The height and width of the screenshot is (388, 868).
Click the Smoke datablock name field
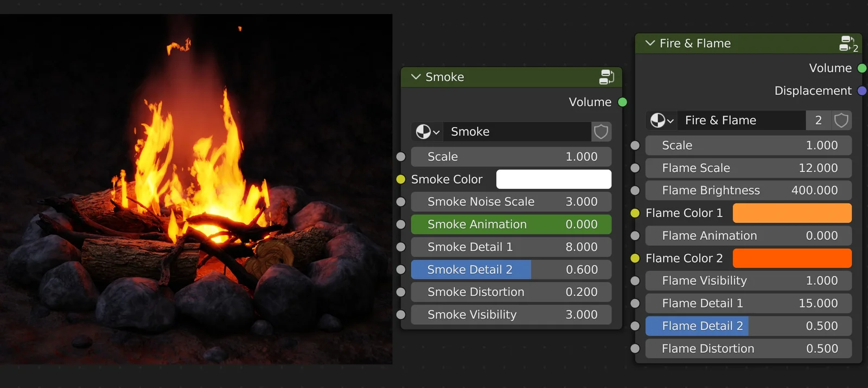(x=516, y=132)
